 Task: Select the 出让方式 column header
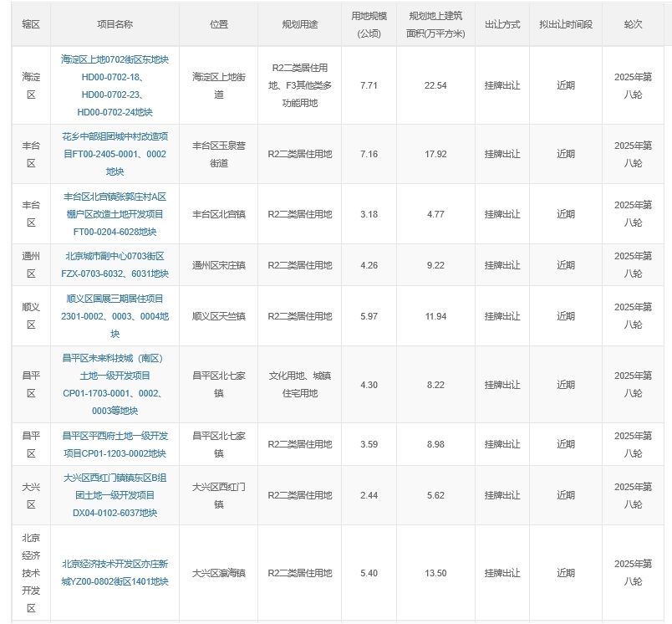pyautogui.click(x=502, y=25)
